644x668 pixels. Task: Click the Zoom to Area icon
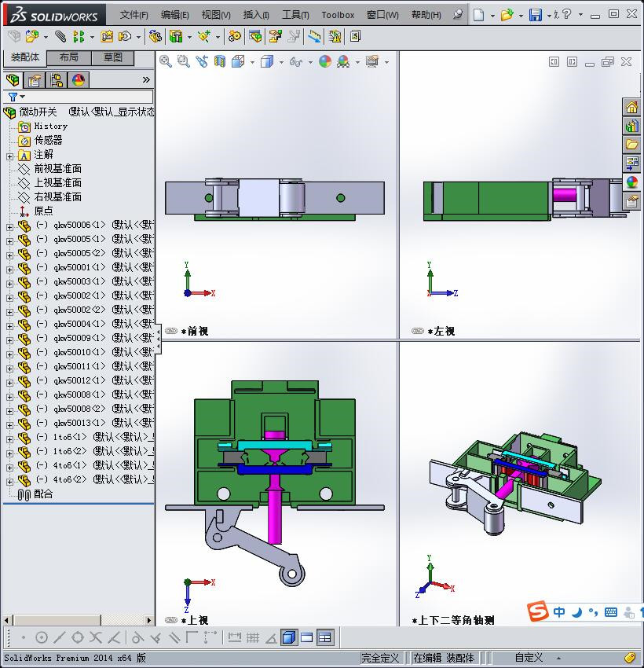(x=184, y=62)
